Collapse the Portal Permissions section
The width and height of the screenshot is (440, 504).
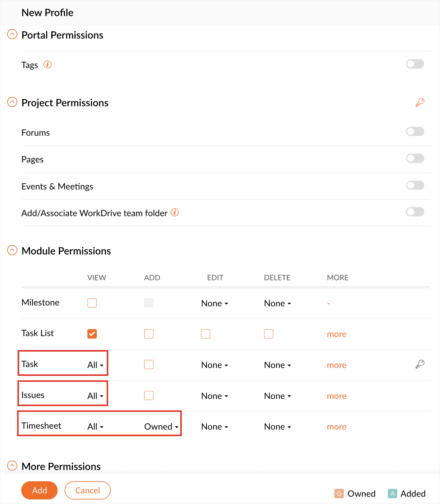point(12,34)
